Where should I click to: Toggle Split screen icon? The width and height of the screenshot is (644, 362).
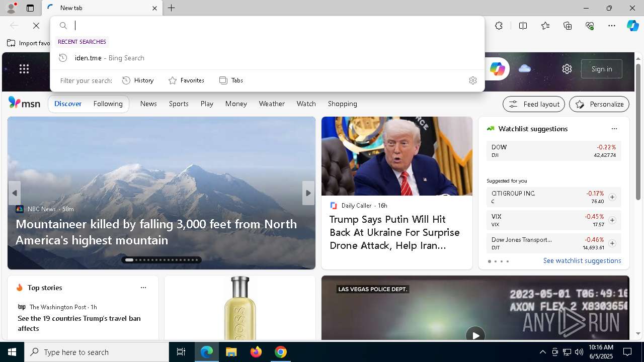coord(523,26)
